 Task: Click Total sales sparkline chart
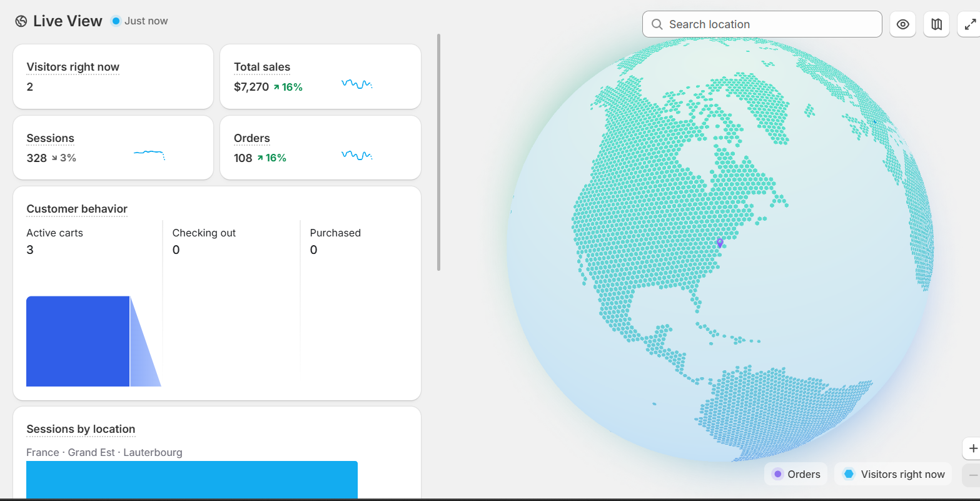point(357,84)
